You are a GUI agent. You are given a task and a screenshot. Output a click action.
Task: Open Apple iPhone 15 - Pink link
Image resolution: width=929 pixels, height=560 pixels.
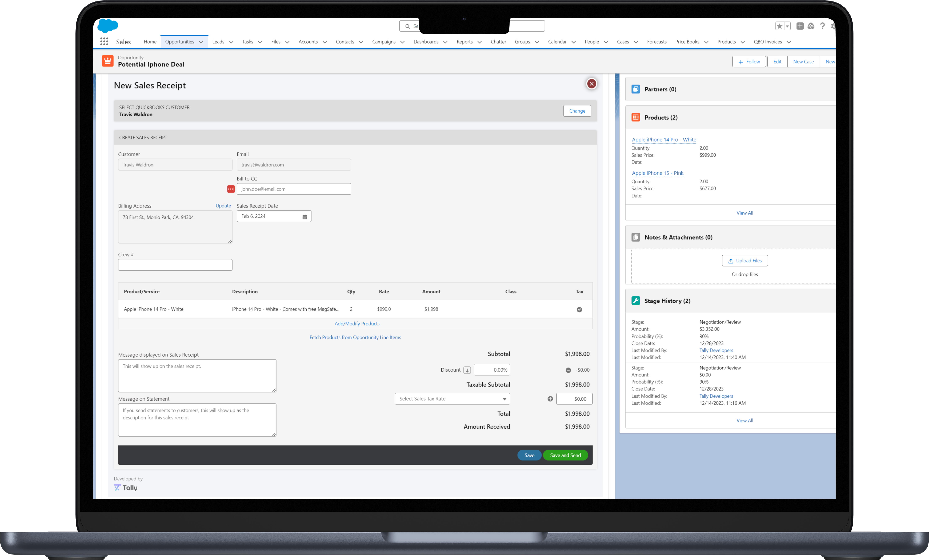pos(657,173)
